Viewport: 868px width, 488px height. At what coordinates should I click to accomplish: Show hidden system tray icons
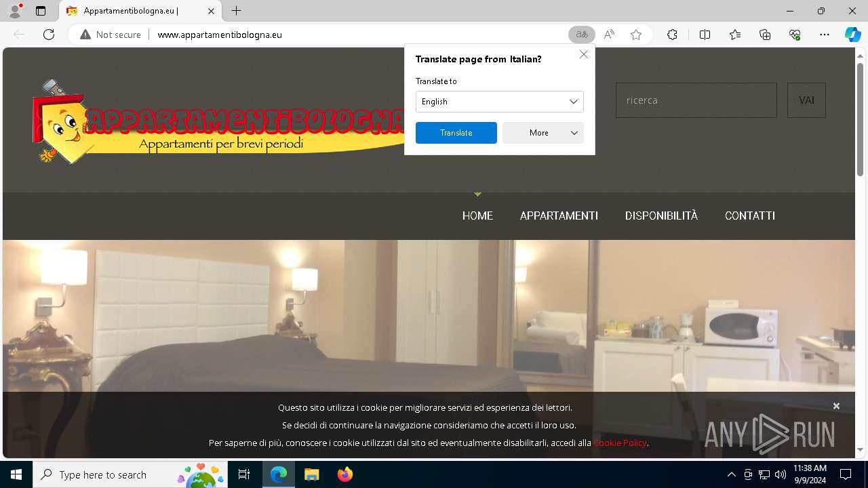(731, 474)
